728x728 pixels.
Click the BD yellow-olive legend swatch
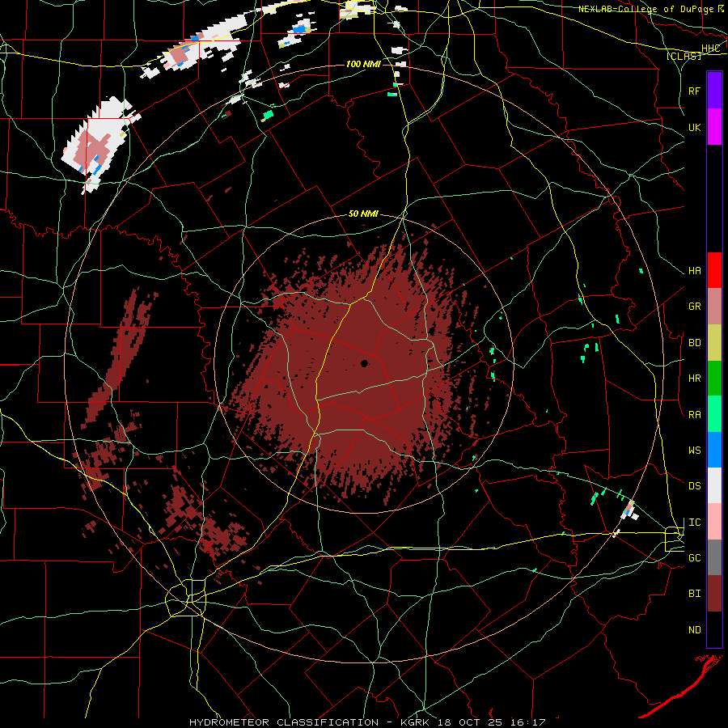pyautogui.click(x=714, y=343)
